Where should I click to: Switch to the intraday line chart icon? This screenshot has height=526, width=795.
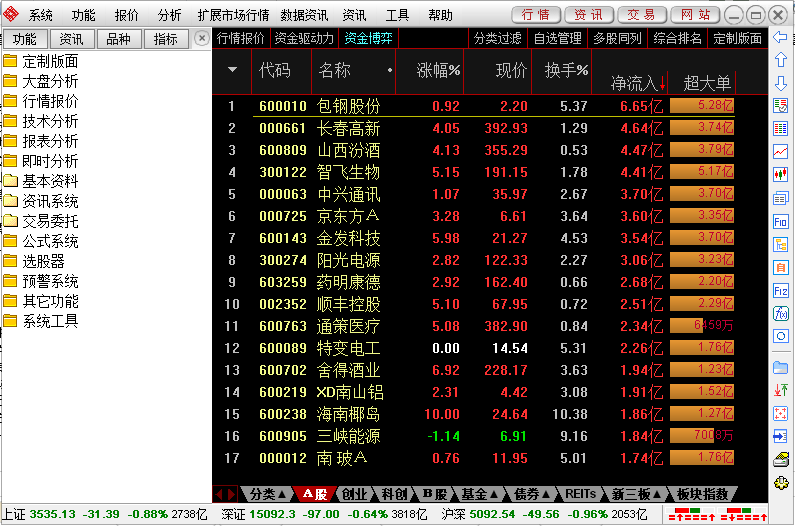pyautogui.click(x=781, y=151)
